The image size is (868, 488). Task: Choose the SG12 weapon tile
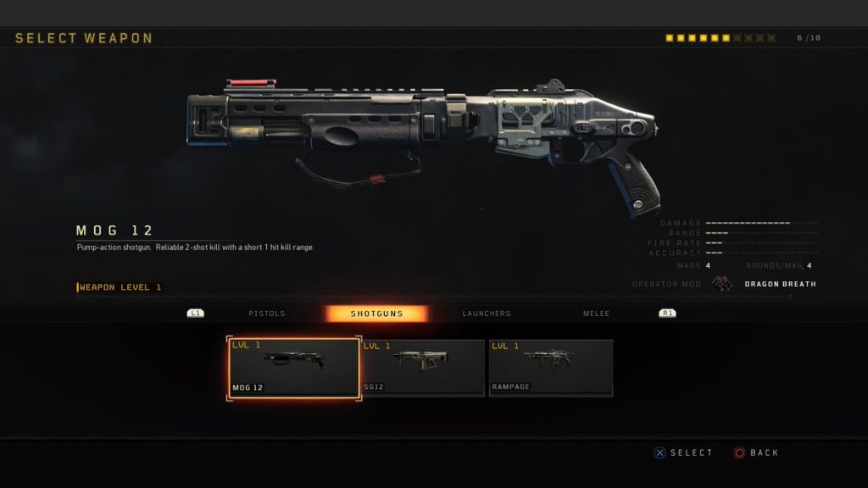[x=423, y=368]
